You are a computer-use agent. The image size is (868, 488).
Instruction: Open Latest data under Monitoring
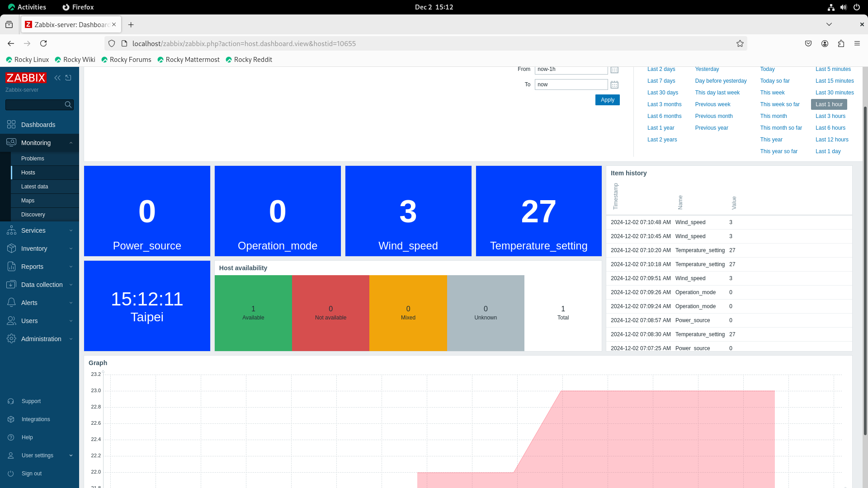click(x=34, y=187)
